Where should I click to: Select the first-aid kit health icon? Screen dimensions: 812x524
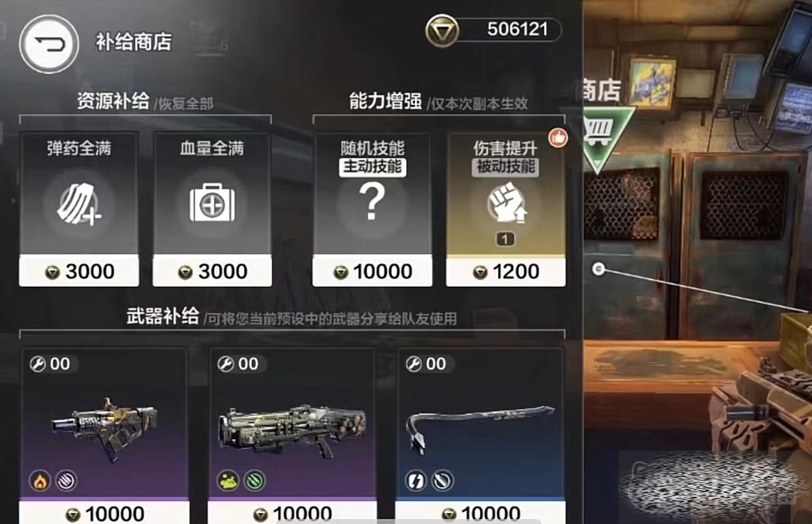click(x=212, y=202)
